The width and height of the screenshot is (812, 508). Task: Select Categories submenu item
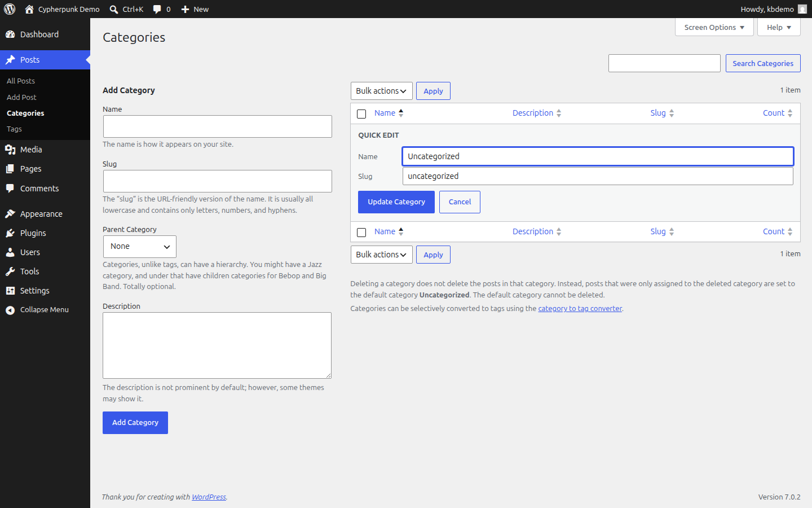25,113
